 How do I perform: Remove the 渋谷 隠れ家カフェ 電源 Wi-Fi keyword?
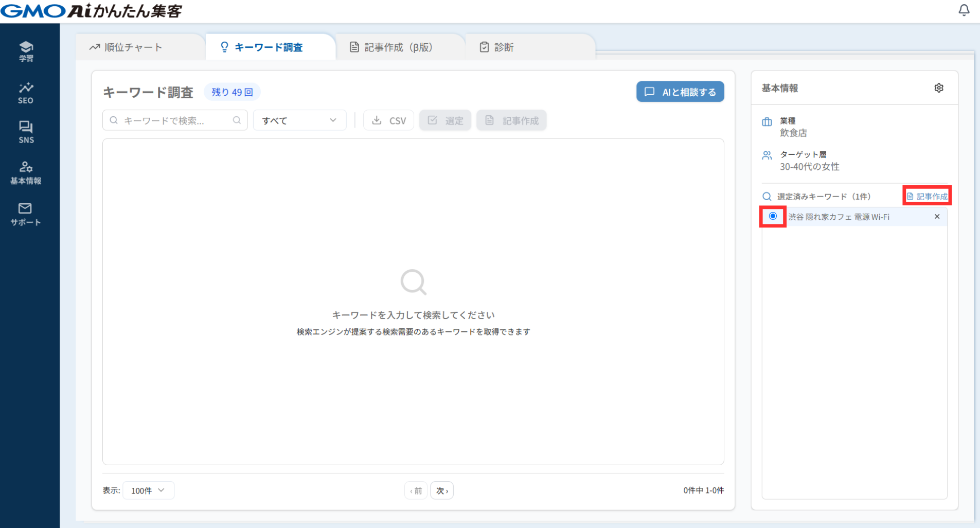point(937,217)
